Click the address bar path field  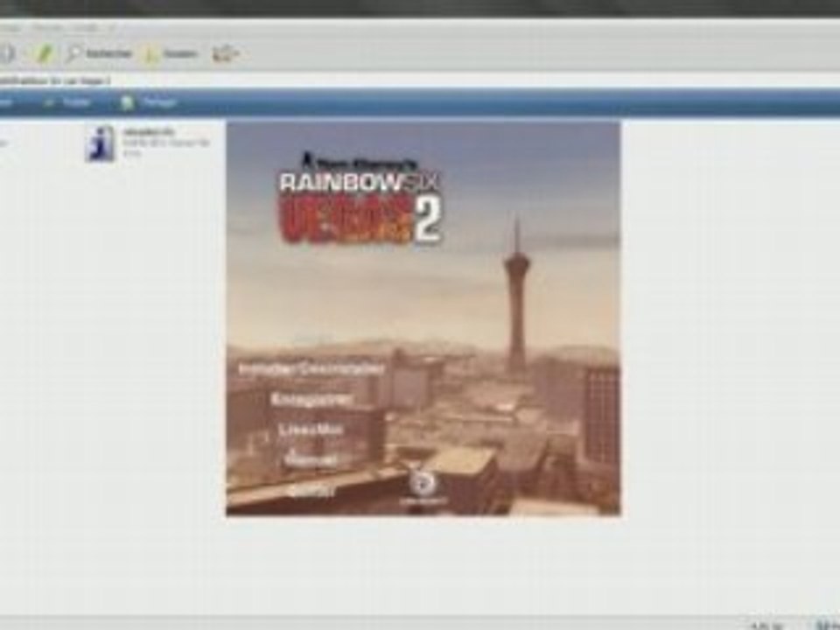(420, 80)
